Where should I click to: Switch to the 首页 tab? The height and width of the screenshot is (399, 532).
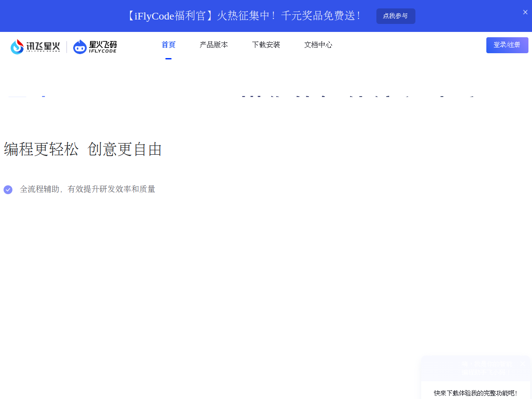(x=168, y=44)
